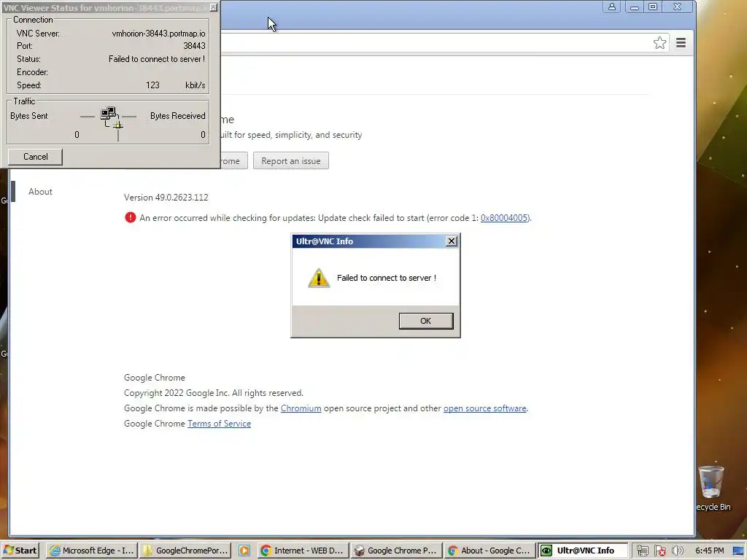The image size is (747, 560).
Task: Open the Chromium project link
Action: [301, 408]
